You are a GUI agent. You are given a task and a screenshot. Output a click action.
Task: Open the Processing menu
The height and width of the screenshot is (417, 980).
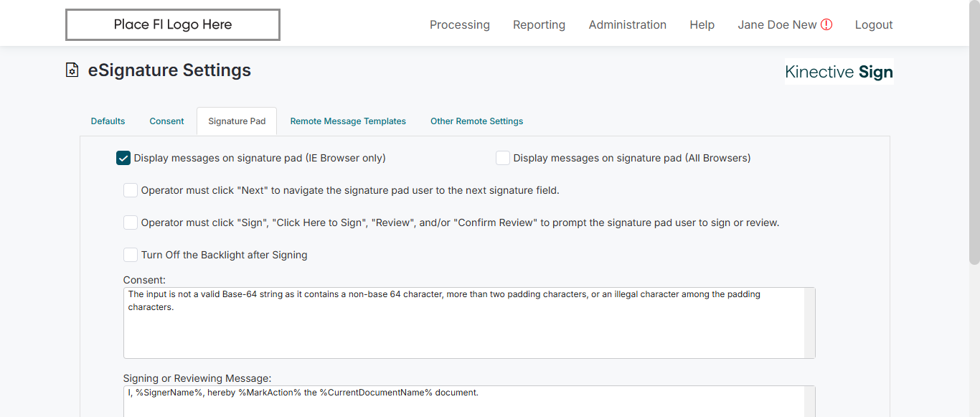(460, 24)
